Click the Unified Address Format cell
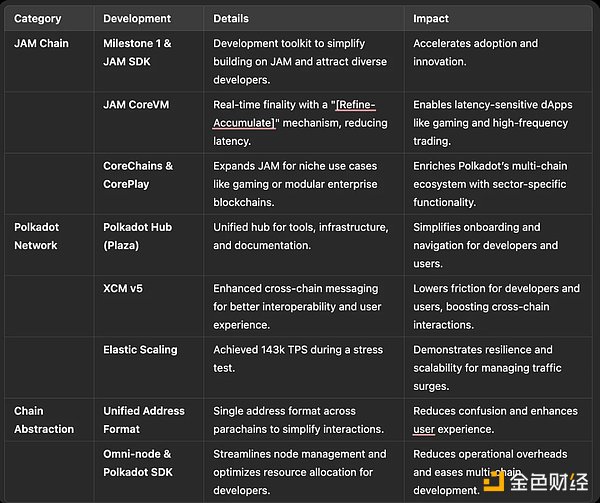 tap(144, 420)
